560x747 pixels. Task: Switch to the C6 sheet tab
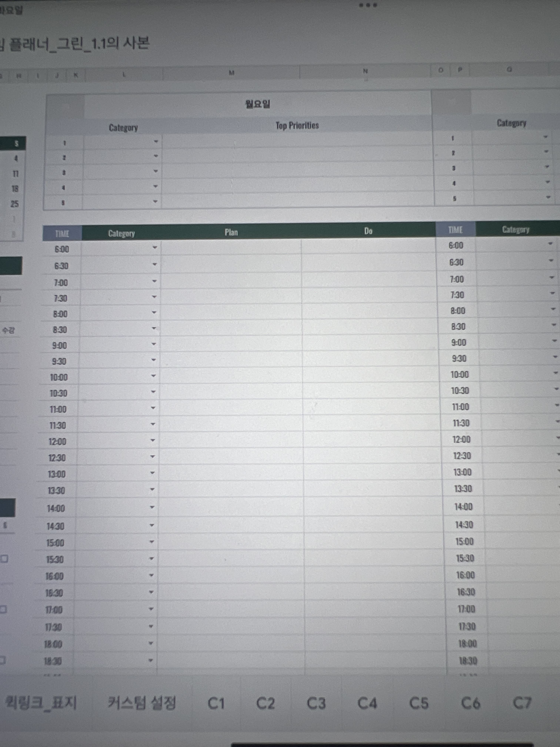click(x=471, y=703)
